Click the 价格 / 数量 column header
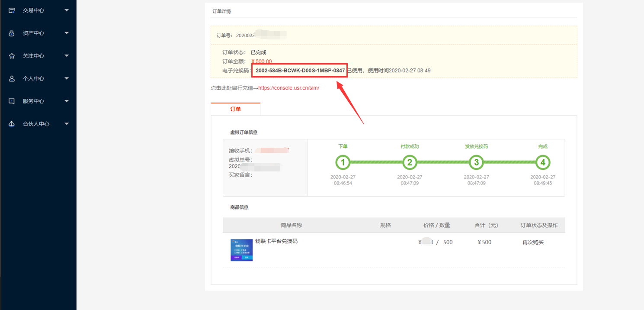Viewport: 644px width, 310px height. [x=437, y=225]
